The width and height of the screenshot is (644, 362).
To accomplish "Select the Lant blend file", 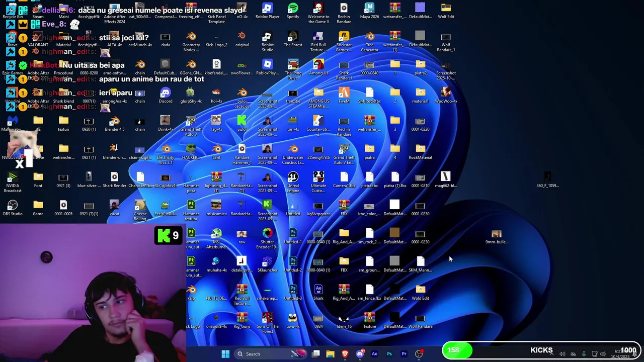I will coord(216,152).
